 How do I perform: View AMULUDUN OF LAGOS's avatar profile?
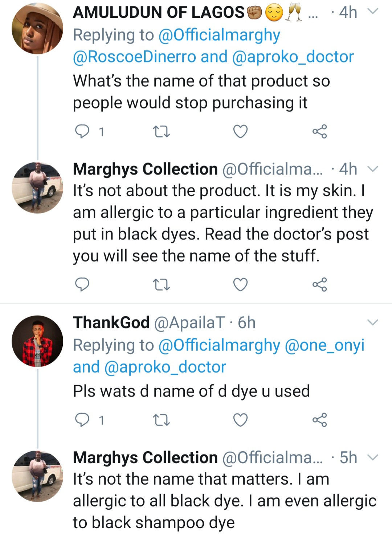[x=37, y=28]
